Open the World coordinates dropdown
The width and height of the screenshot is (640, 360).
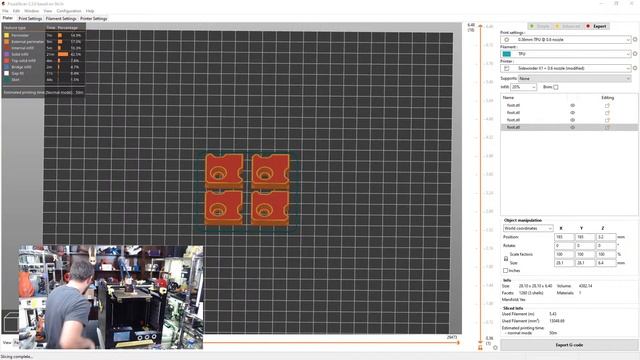tap(528, 228)
